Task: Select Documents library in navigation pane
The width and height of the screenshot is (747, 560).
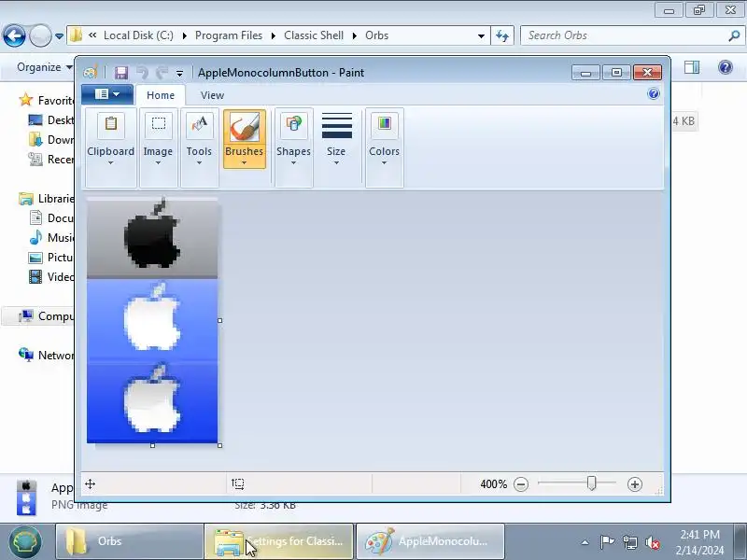Action: point(51,218)
